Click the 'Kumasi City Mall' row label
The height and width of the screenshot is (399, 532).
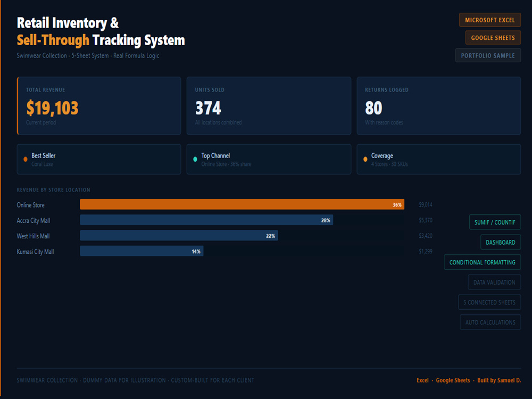click(x=35, y=252)
